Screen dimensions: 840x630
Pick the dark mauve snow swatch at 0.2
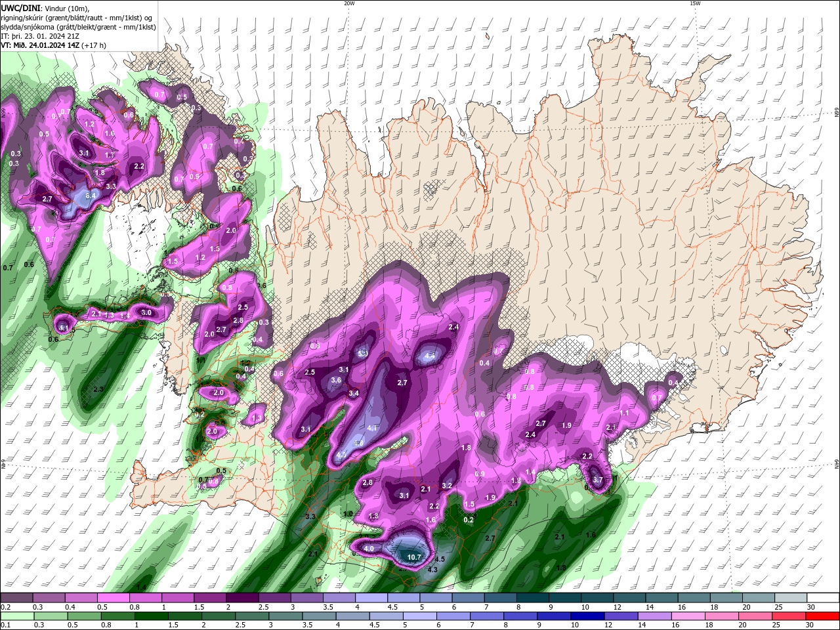16,598
